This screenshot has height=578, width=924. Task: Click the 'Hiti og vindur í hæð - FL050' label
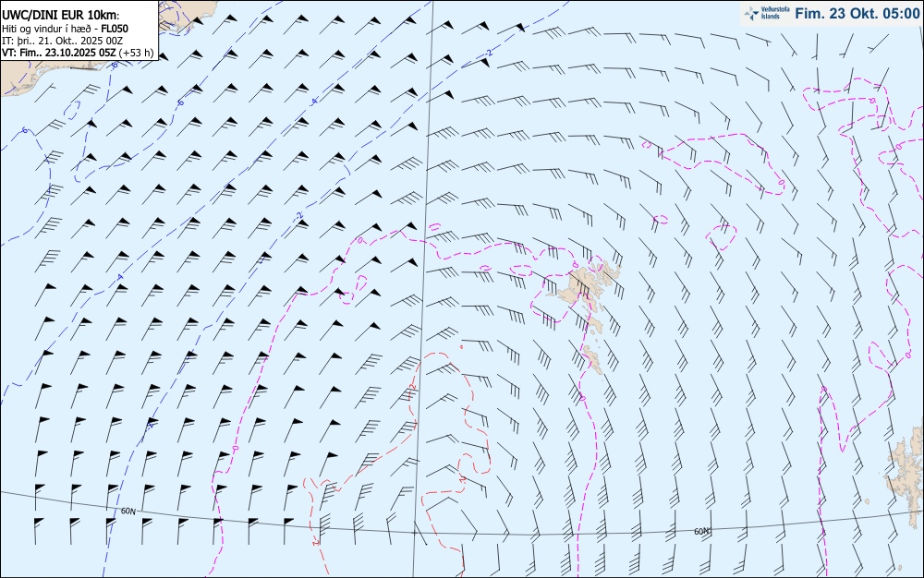point(65,29)
